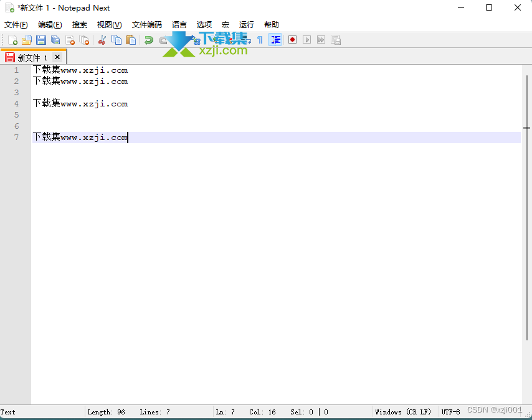Open the 搜索 menu
Screen dimensions: 532x420
[x=80, y=25]
